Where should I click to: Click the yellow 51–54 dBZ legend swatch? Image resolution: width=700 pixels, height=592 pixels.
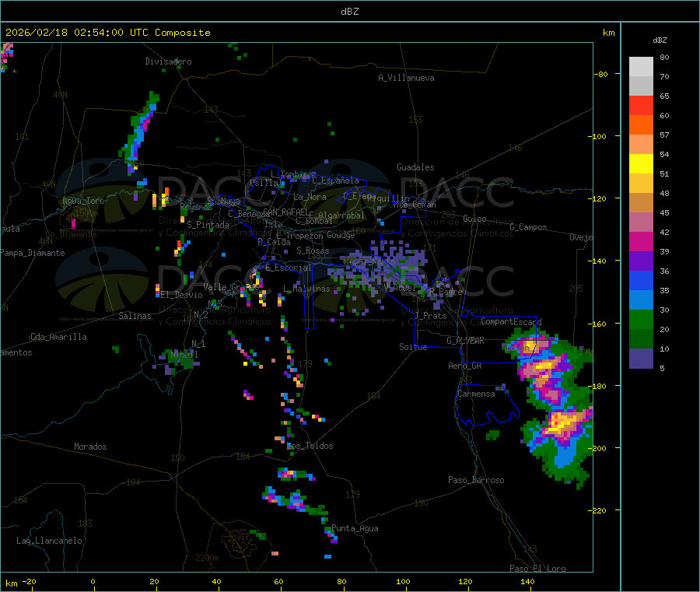pyautogui.click(x=641, y=164)
